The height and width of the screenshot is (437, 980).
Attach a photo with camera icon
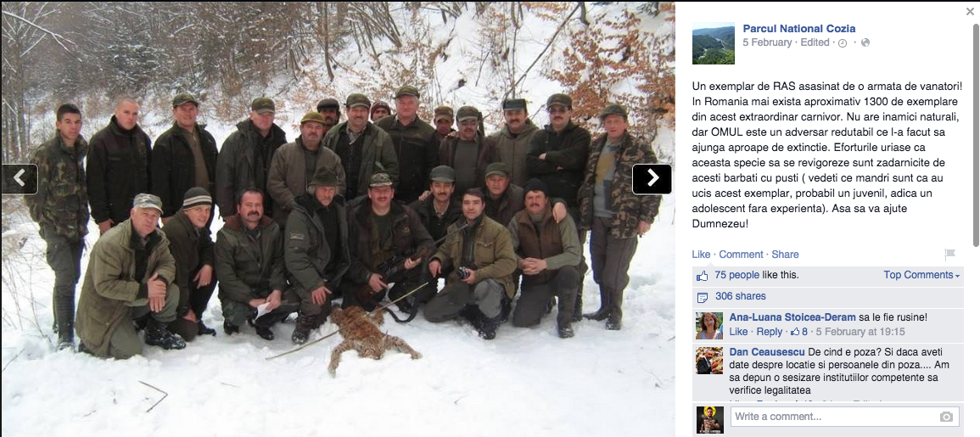(x=946, y=417)
